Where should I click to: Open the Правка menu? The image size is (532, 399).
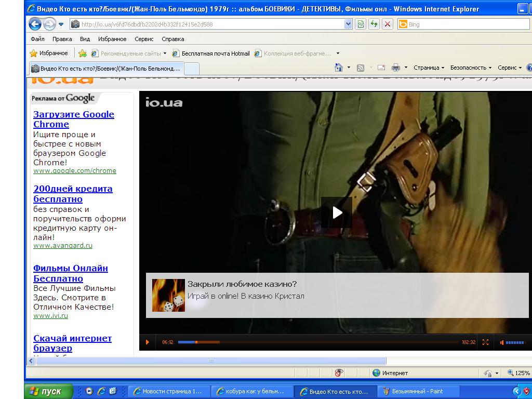(x=62, y=39)
